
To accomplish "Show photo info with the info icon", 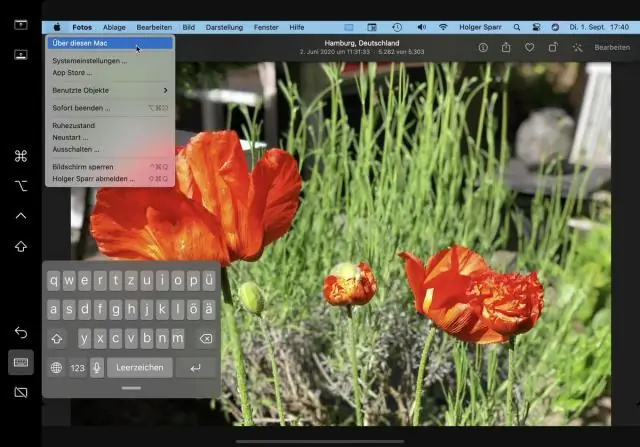I will [483, 47].
